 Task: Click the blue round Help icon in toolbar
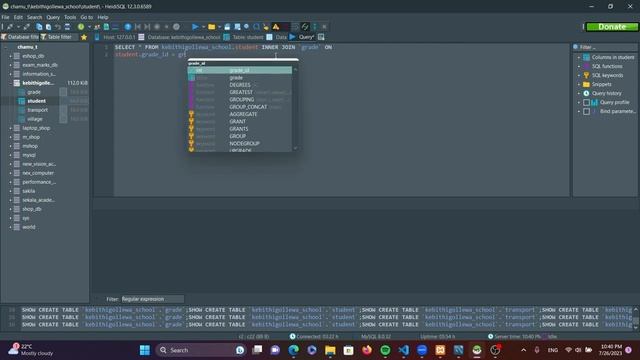coord(128,27)
